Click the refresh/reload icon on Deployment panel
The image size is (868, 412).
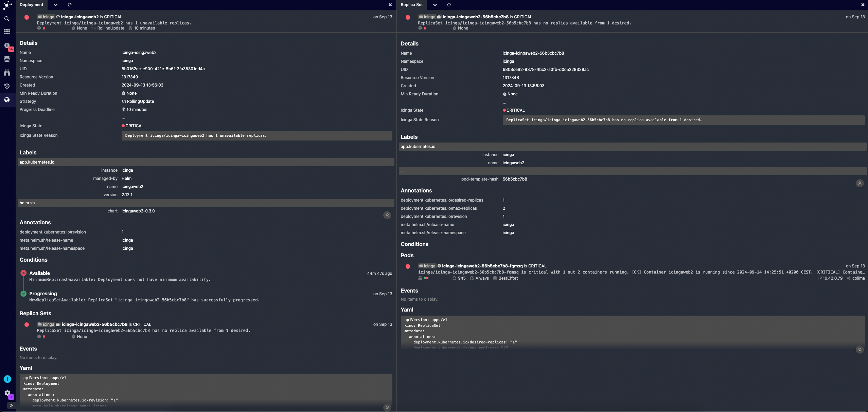coord(69,5)
